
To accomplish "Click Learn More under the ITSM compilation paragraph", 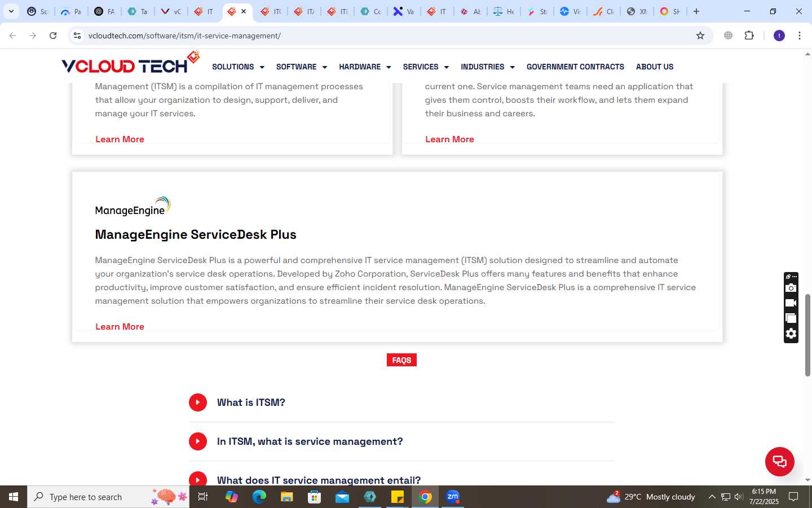I will point(120,139).
